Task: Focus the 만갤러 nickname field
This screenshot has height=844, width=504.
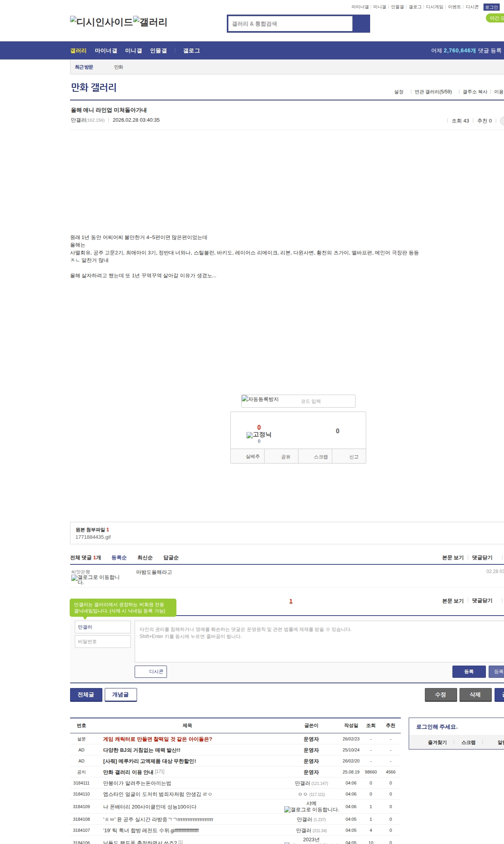Action: click(103, 627)
